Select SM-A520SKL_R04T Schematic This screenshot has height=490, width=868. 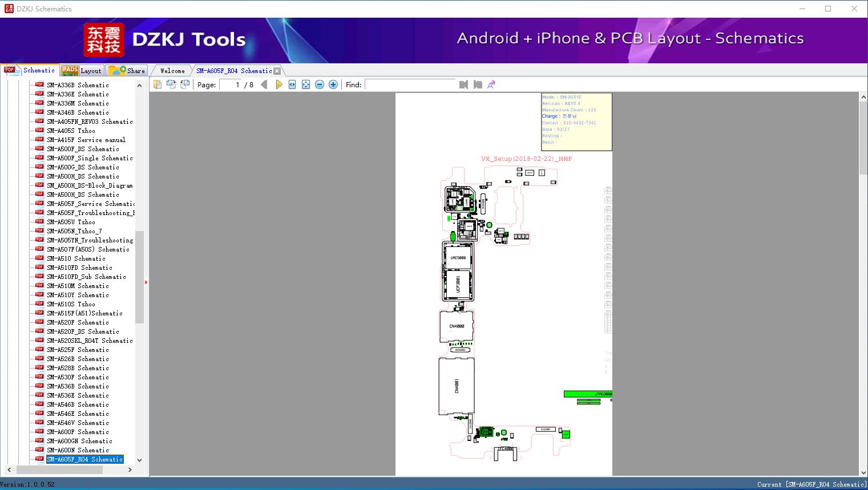coord(90,341)
